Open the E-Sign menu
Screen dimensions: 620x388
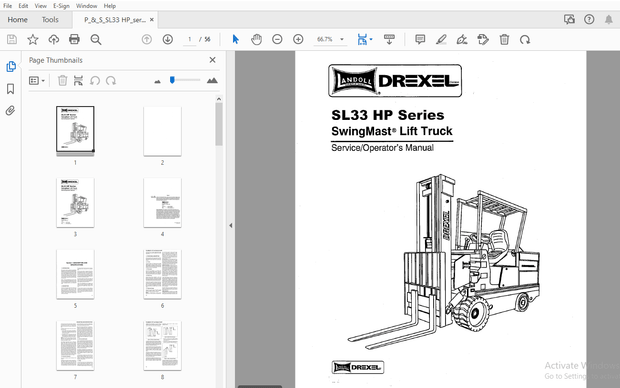coord(61,6)
